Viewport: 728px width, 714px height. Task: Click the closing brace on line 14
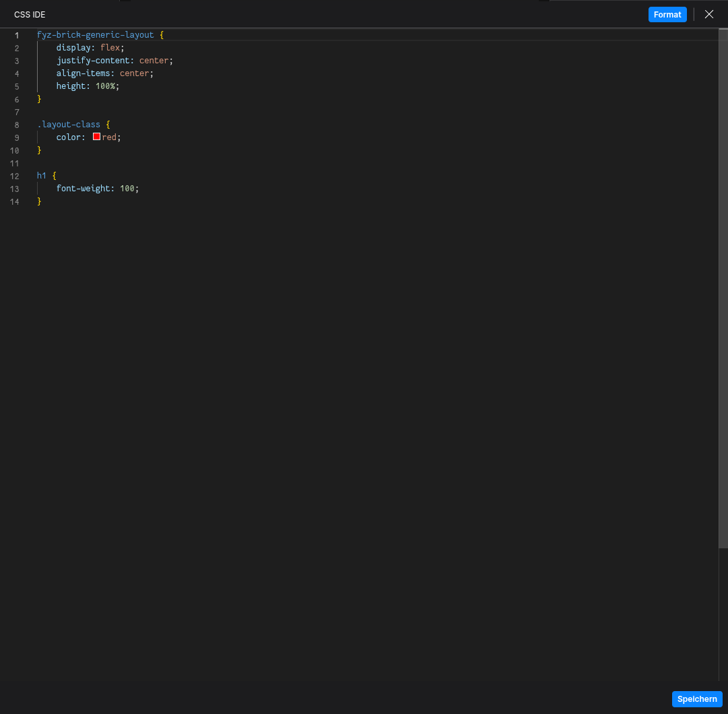(x=39, y=201)
